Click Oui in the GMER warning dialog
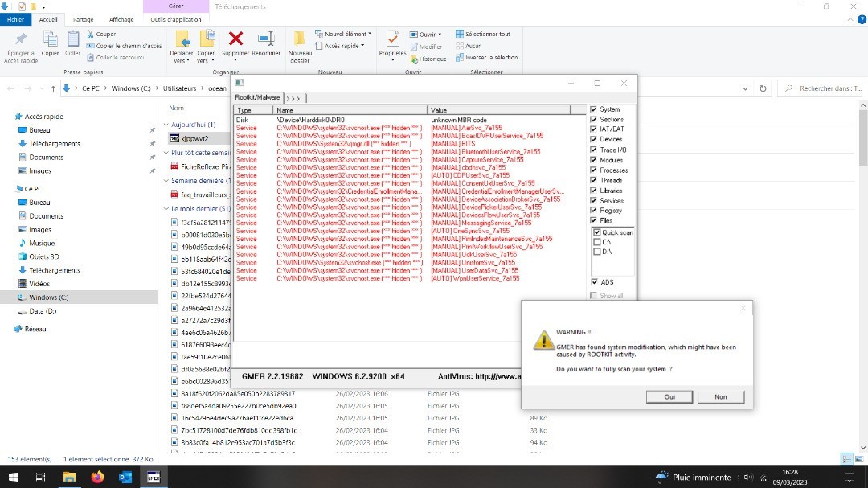 coord(669,396)
